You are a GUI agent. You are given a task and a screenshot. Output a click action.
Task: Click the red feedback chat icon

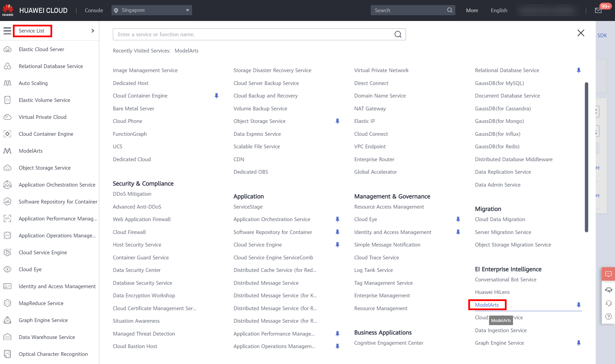point(609,274)
